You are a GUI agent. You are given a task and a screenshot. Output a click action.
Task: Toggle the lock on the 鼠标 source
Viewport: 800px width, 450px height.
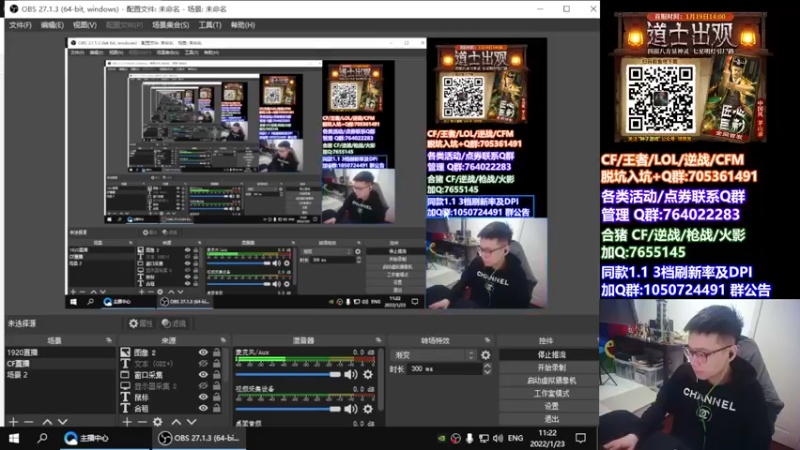[x=217, y=397]
